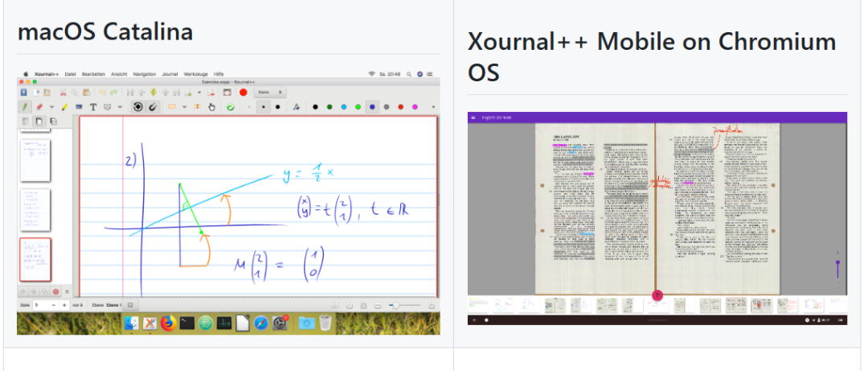The width and height of the screenshot is (868, 371).
Task: Select the black color swatch
Action: click(316, 106)
